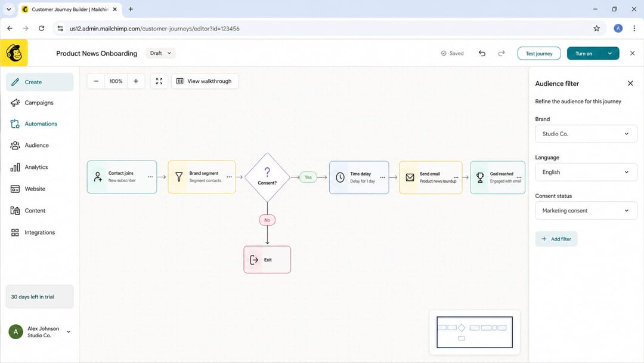Image resolution: width=644 pixels, height=363 pixels.
Task: Open options menu for Goal reached node
Action: [519, 177]
